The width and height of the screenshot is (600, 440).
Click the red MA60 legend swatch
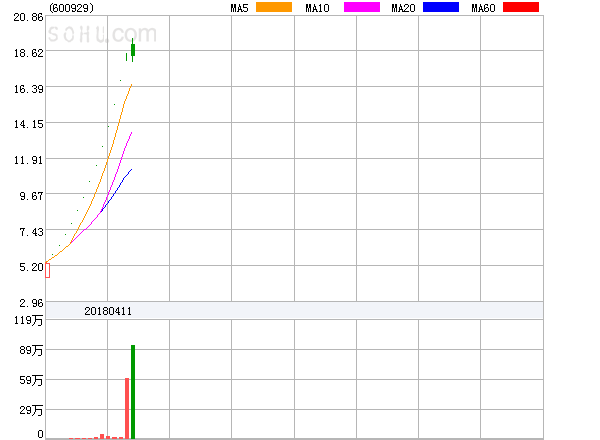tap(521, 7)
